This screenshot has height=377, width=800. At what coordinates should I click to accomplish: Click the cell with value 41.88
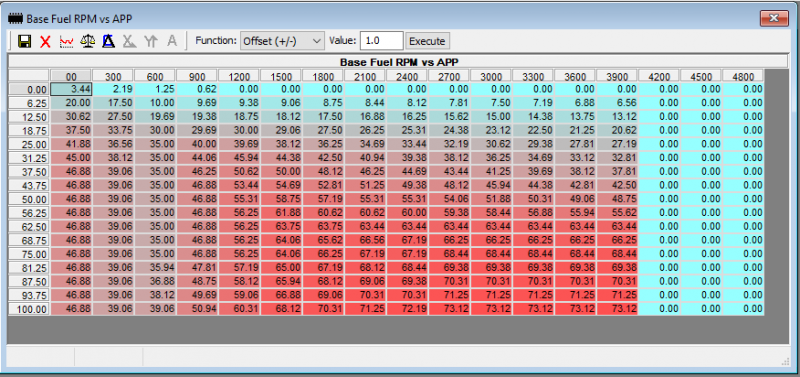71,144
